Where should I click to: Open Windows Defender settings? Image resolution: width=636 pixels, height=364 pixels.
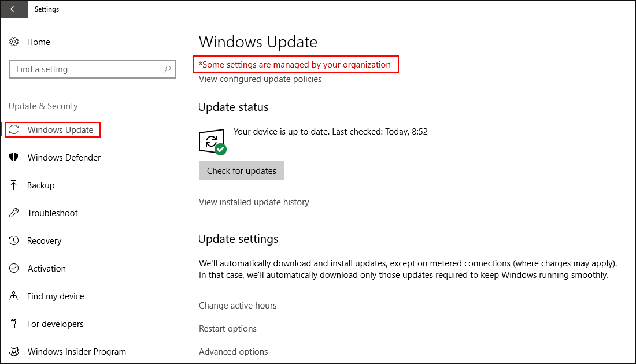pos(64,158)
